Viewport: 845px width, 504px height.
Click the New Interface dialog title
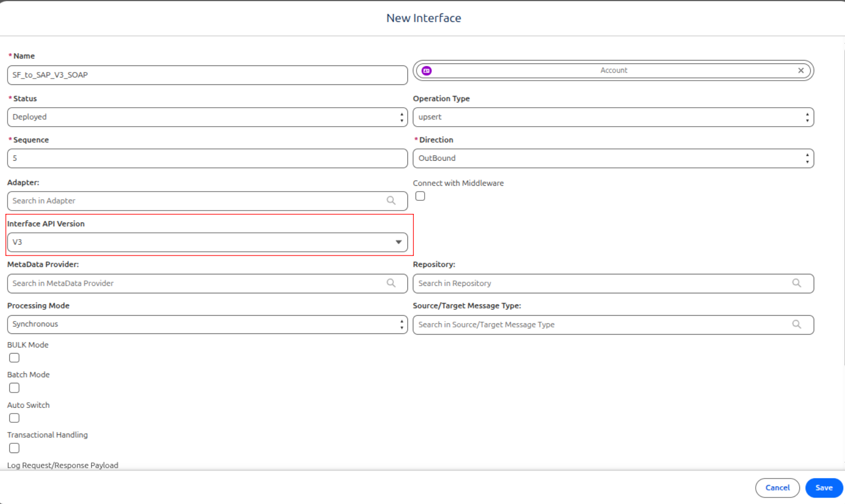[424, 18]
